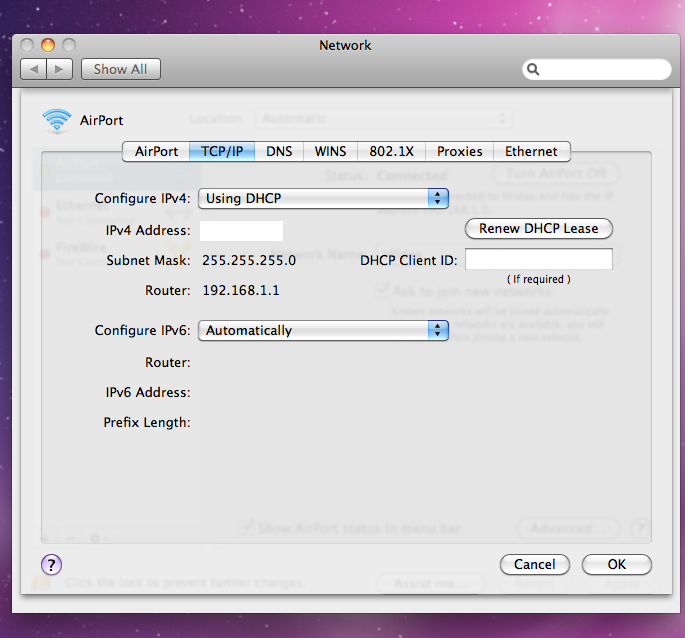Open help with the purple question mark button
The height and width of the screenshot is (638, 685).
pyautogui.click(x=52, y=565)
